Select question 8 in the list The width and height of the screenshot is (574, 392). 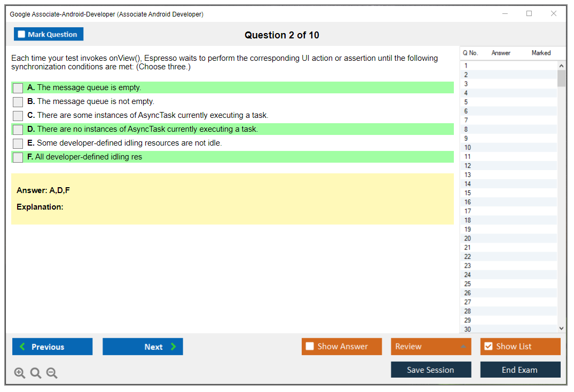pyautogui.click(x=466, y=129)
